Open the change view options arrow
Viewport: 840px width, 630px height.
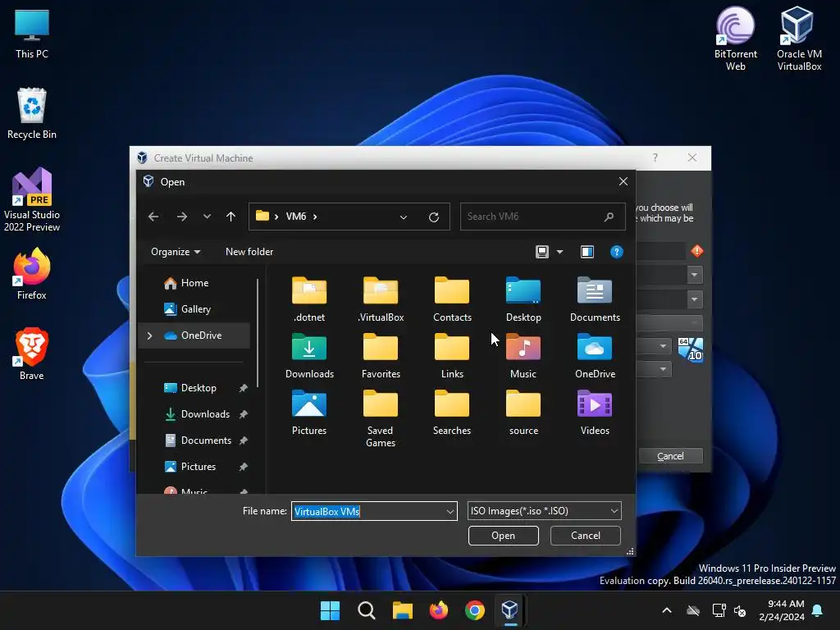[x=559, y=252]
